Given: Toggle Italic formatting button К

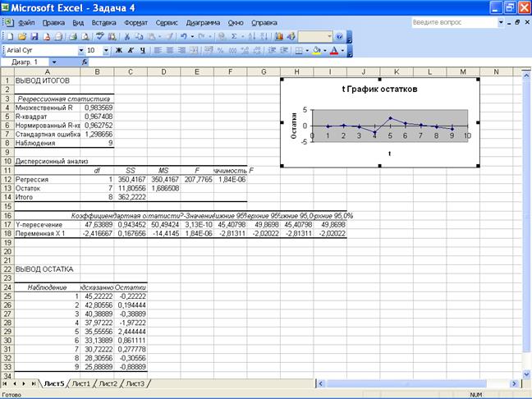Looking at the screenshot, I should click(131, 50).
